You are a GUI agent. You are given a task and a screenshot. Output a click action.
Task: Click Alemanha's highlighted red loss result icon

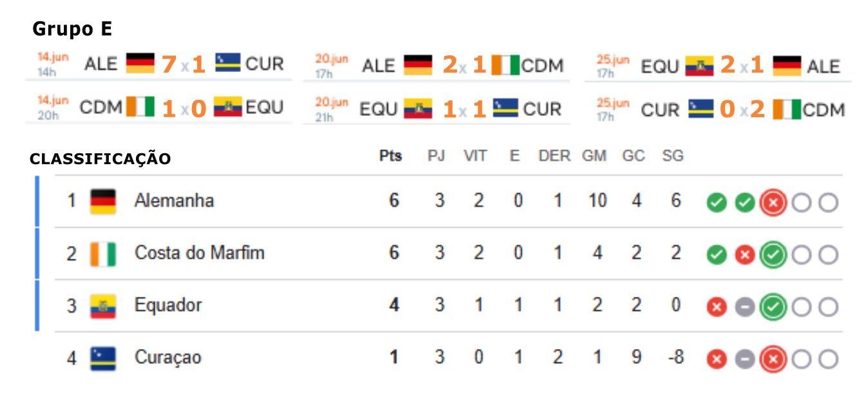[x=773, y=203]
